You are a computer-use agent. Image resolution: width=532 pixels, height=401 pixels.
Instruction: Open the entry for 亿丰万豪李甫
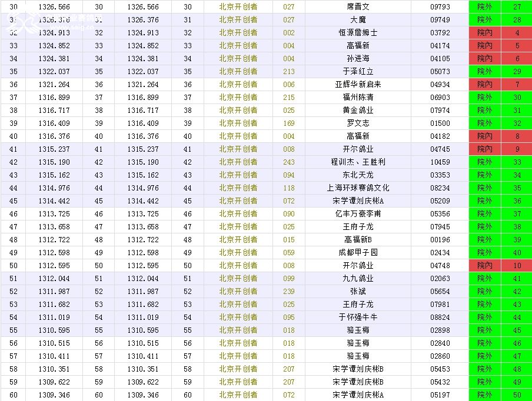(x=358, y=214)
